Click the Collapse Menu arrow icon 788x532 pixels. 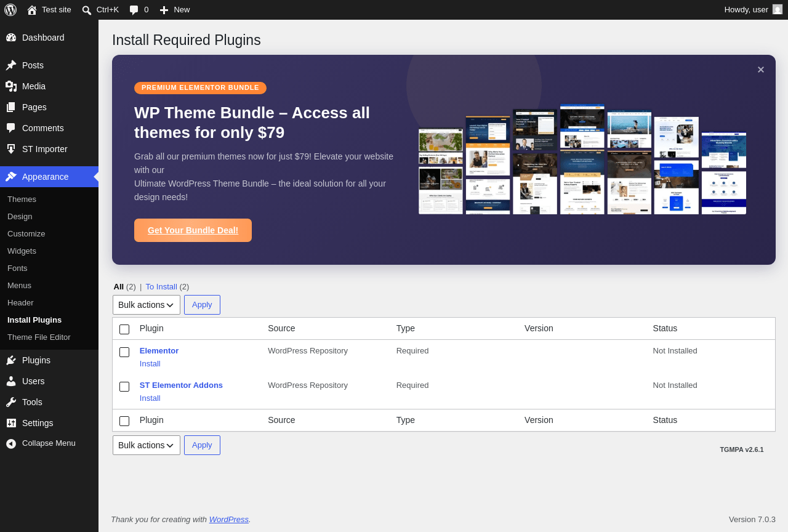(x=11, y=443)
